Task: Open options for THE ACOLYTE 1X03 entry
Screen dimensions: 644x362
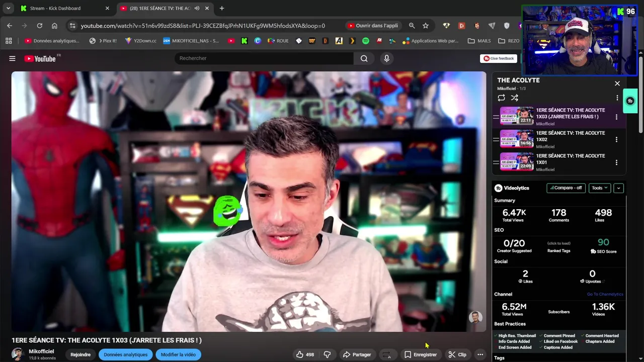Action: click(616, 117)
